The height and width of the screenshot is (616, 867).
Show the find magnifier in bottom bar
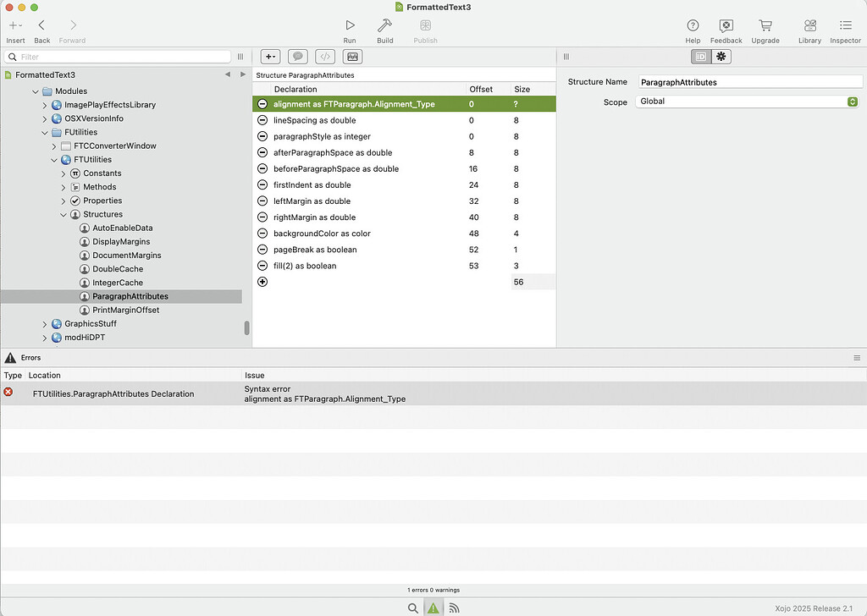click(x=412, y=608)
